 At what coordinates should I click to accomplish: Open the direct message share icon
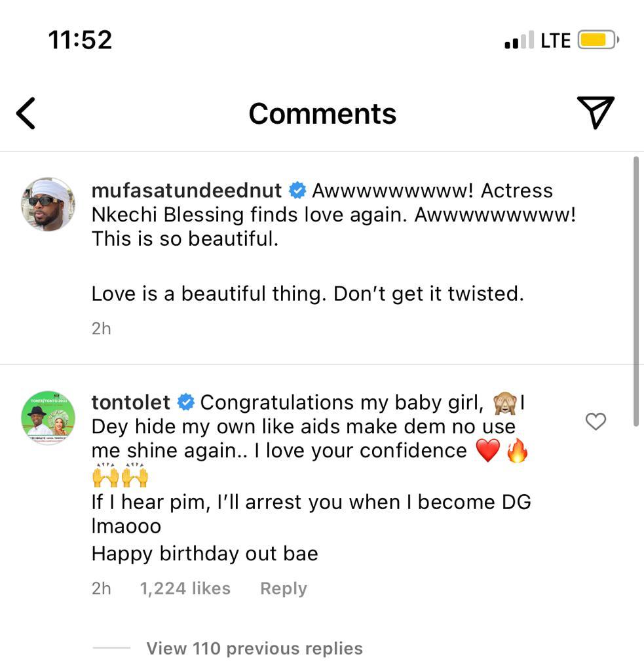(595, 112)
